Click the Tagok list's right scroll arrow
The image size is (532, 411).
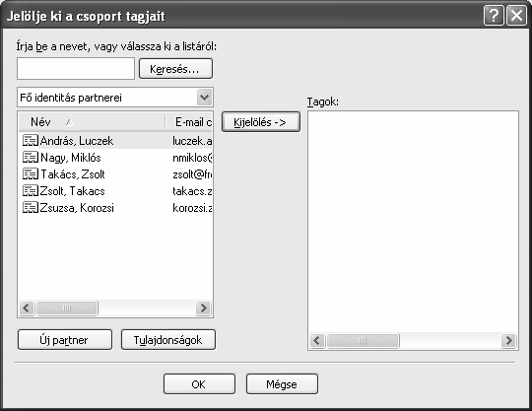tap(509, 340)
